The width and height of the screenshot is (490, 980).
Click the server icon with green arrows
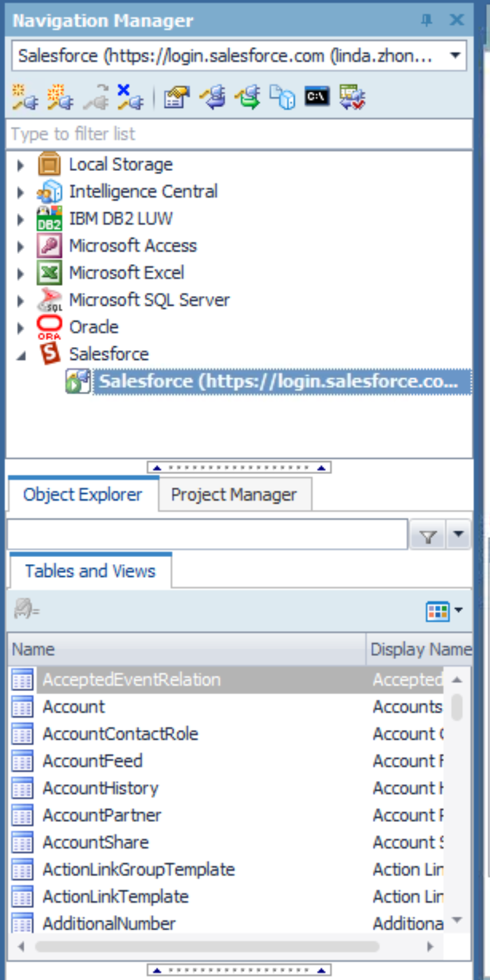click(x=247, y=97)
